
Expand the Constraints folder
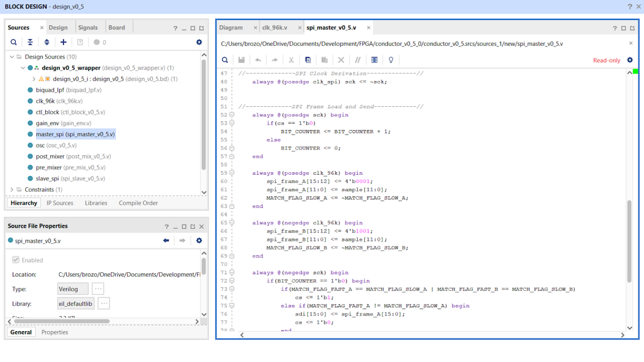[12, 189]
